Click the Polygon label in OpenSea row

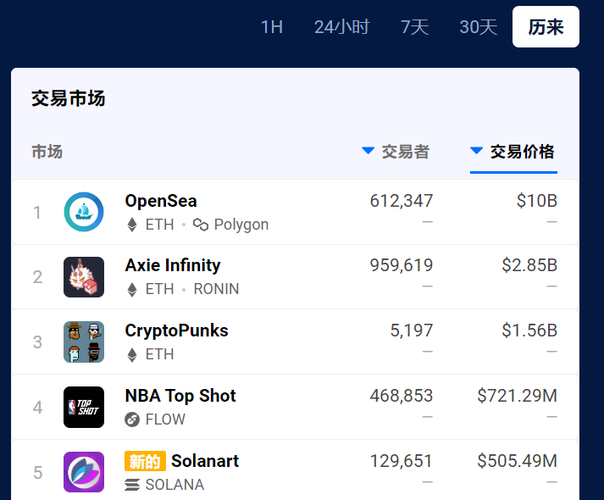[241, 225]
